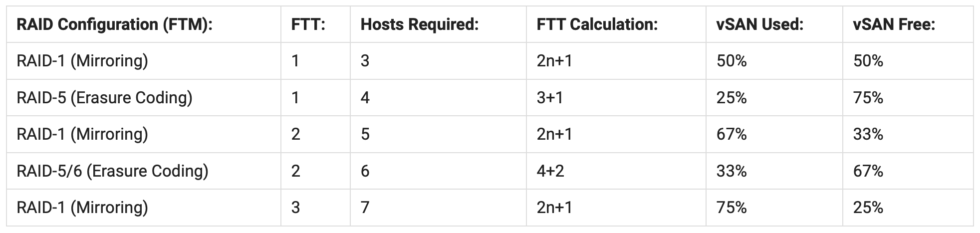Select the "4+2" FTT calculation cell
The width and height of the screenshot is (980, 233).
pos(550,171)
